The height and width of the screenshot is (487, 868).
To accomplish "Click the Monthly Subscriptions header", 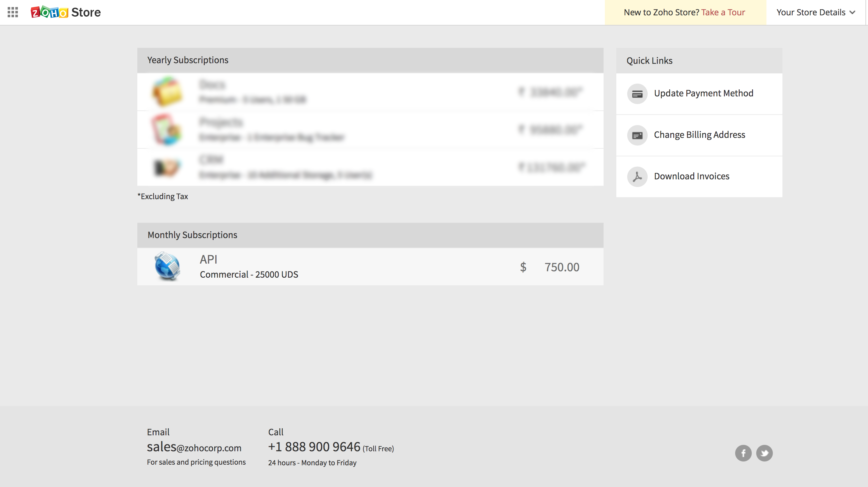I will [x=192, y=235].
